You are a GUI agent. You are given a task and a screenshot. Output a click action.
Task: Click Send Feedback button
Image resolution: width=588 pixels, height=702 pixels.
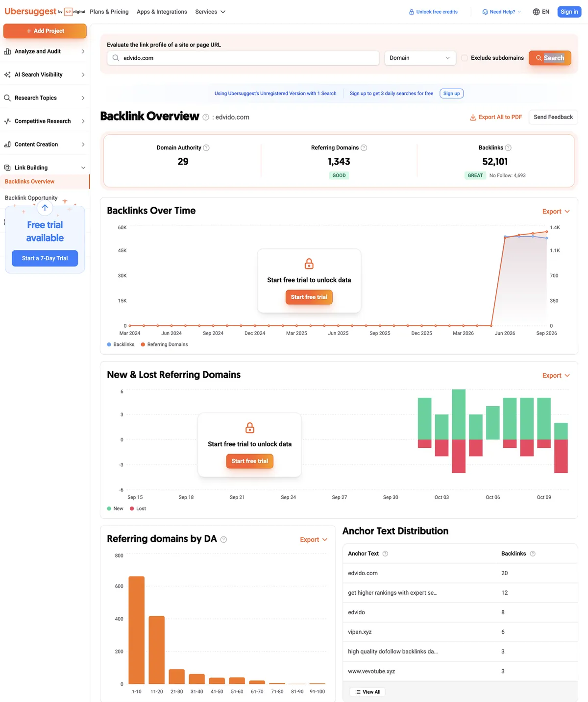[x=553, y=117]
